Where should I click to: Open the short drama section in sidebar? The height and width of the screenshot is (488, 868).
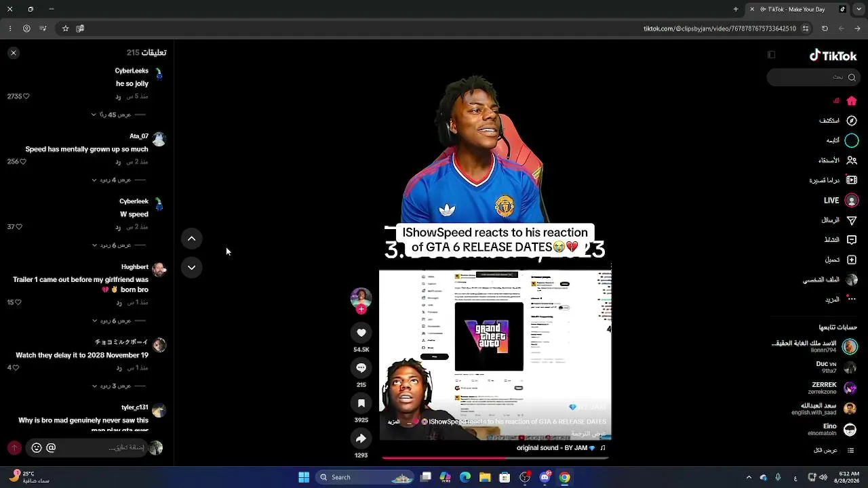[852, 180]
